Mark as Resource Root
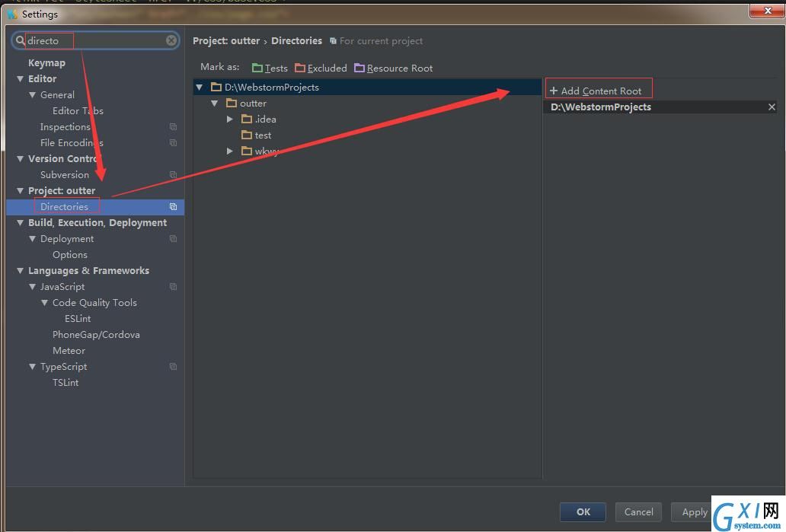Image resolution: width=786 pixels, height=532 pixels. [394, 68]
